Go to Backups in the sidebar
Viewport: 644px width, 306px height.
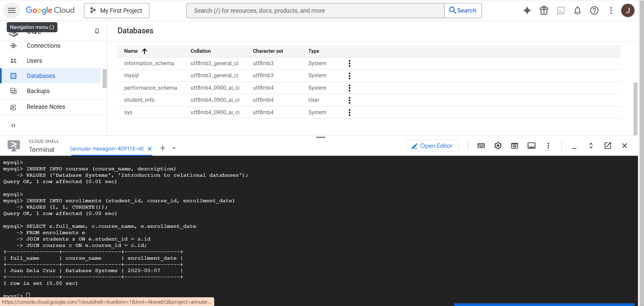click(38, 91)
